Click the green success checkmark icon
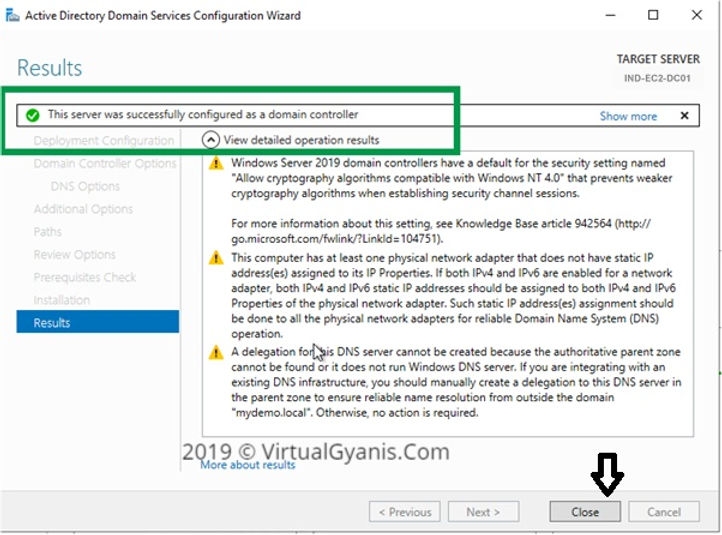Screen dimensions: 722x535 [33, 115]
